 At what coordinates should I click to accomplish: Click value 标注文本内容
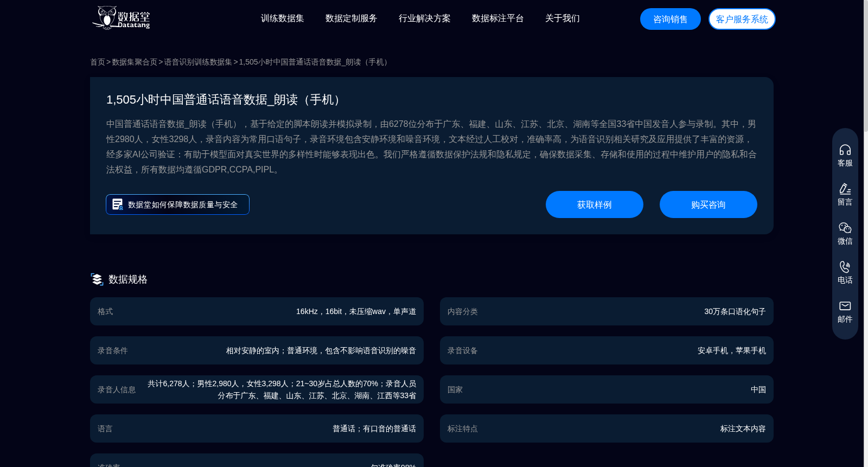[x=743, y=428]
